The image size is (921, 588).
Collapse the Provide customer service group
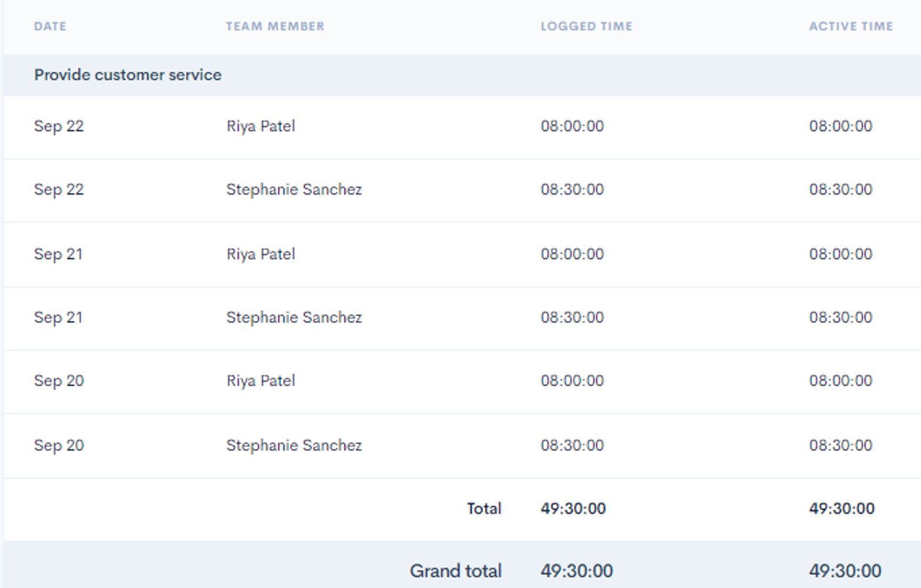click(128, 75)
